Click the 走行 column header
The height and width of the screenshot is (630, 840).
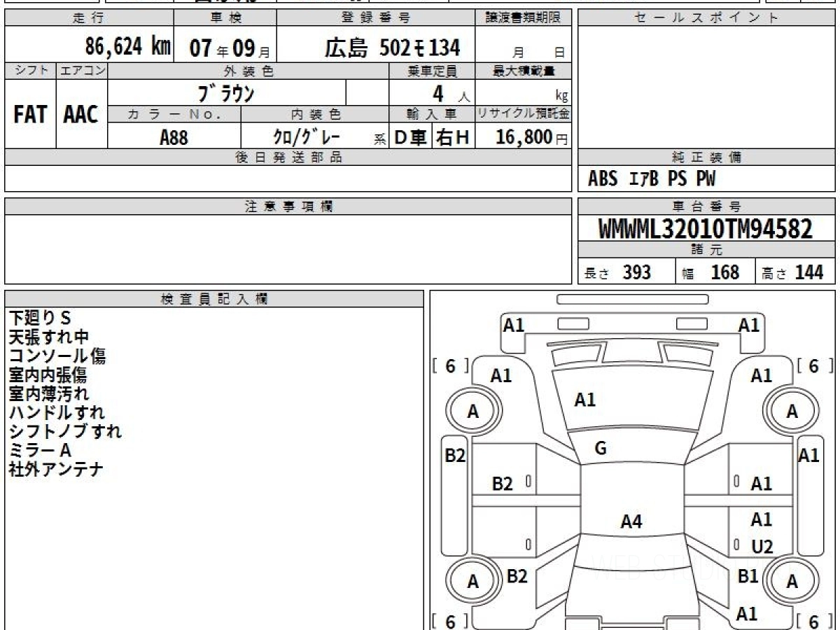click(89, 18)
